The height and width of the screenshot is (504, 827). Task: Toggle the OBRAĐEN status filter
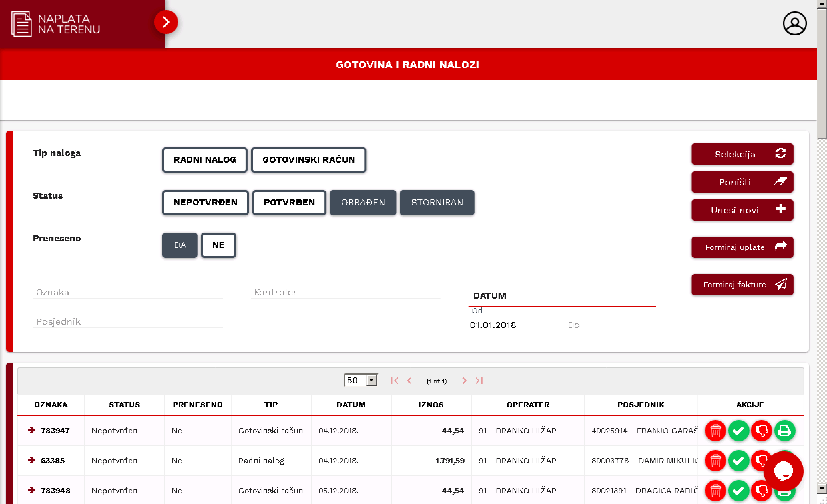coord(363,203)
